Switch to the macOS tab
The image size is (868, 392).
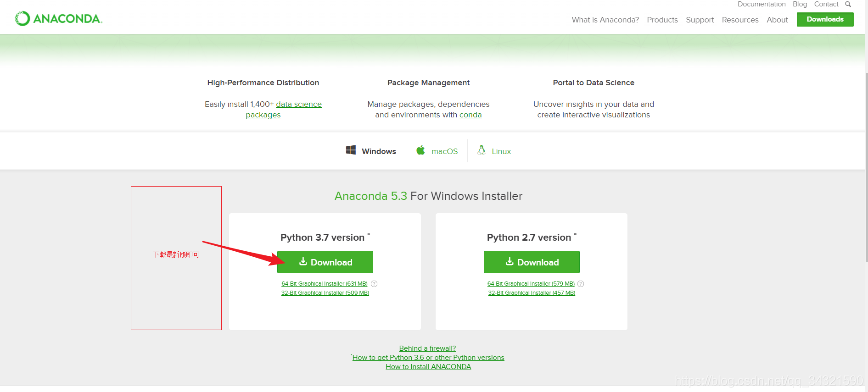click(437, 151)
